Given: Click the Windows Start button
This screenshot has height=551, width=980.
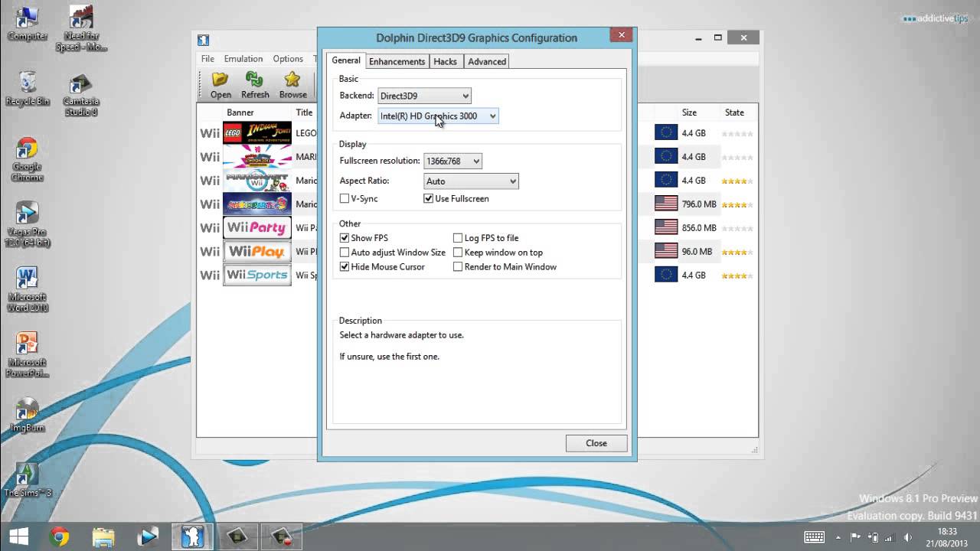Looking at the screenshot, I should tap(18, 536).
